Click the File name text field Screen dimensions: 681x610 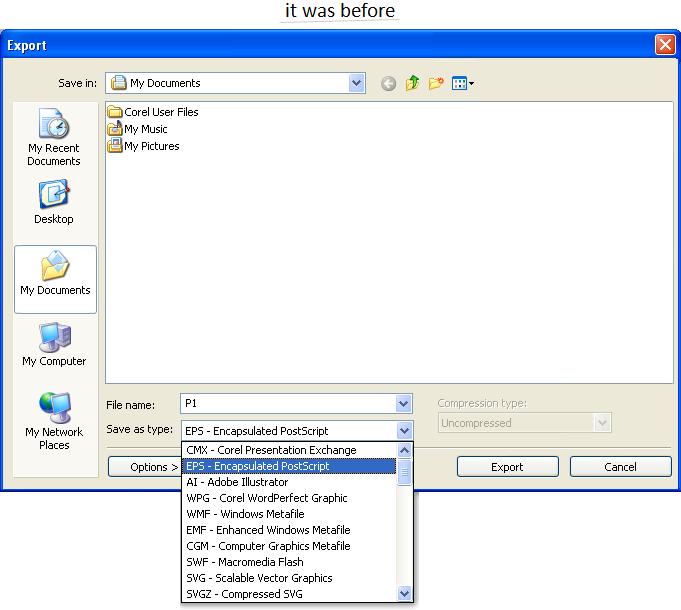pyautogui.click(x=288, y=404)
